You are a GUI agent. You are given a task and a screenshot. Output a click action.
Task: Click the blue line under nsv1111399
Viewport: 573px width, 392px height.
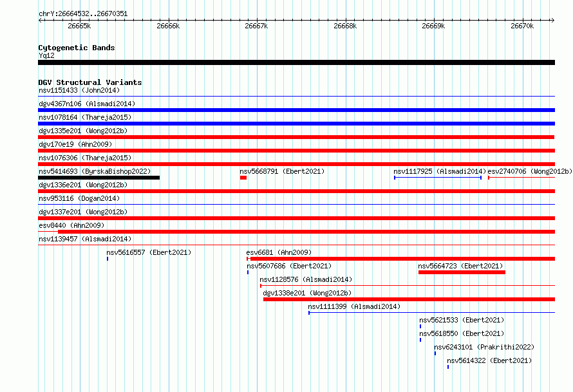[431, 313]
